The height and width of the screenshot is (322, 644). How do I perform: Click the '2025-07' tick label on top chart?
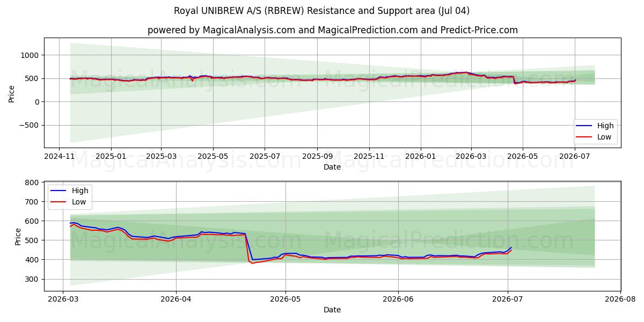(264, 156)
